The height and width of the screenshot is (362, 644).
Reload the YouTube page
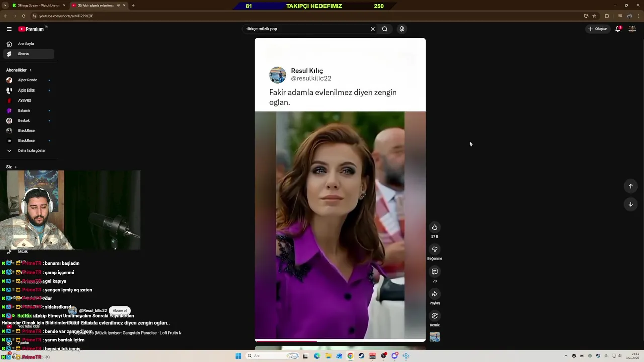click(23, 16)
